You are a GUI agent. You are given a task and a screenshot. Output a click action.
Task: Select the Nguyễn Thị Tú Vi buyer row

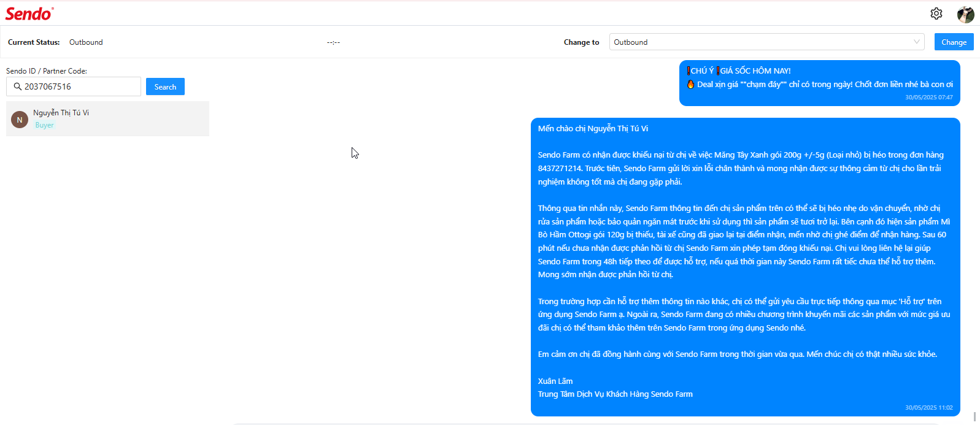pos(107,118)
